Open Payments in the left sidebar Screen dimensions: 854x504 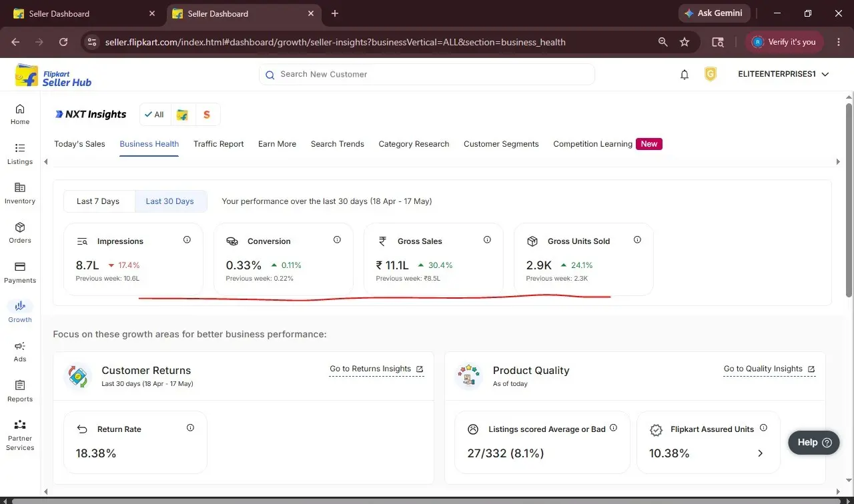(20, 273)
